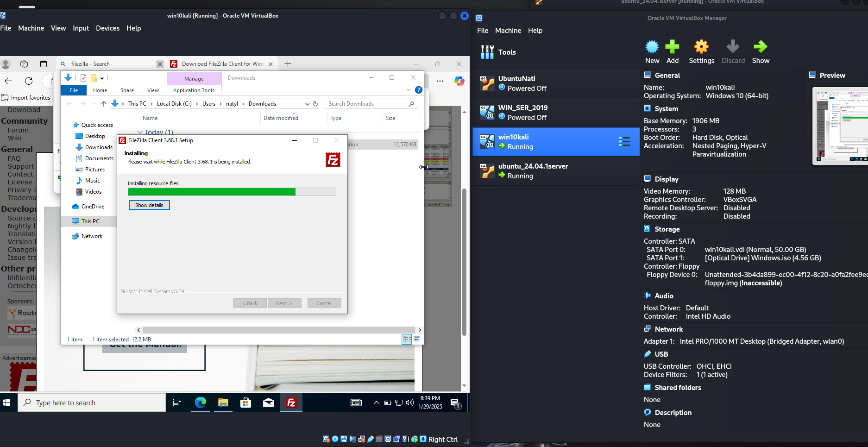Open the File tab in Explorer
Viewport: 868px width, 447px height.
click(x=74, y=90)
